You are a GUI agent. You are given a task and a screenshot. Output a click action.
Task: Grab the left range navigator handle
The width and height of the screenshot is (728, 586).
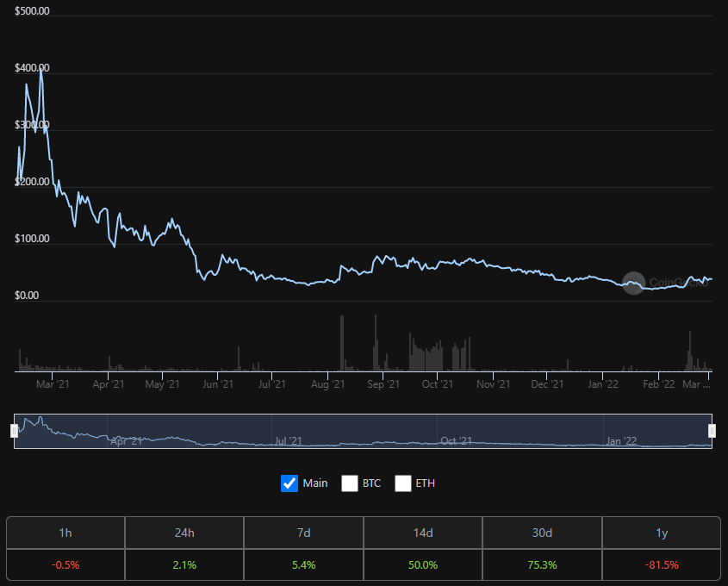click(x=15, y=431)
